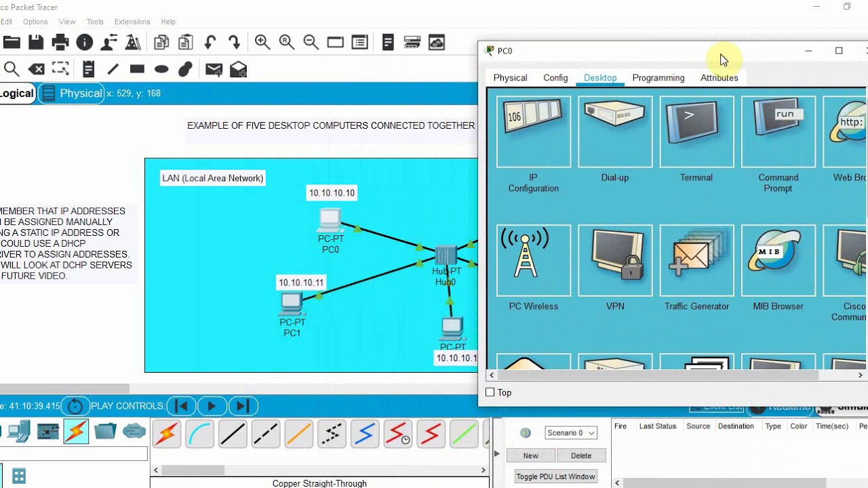Select the orange Fiber cable
Image resolution: width=868 pixels, height=488 pixels.
tap(298, 434)
